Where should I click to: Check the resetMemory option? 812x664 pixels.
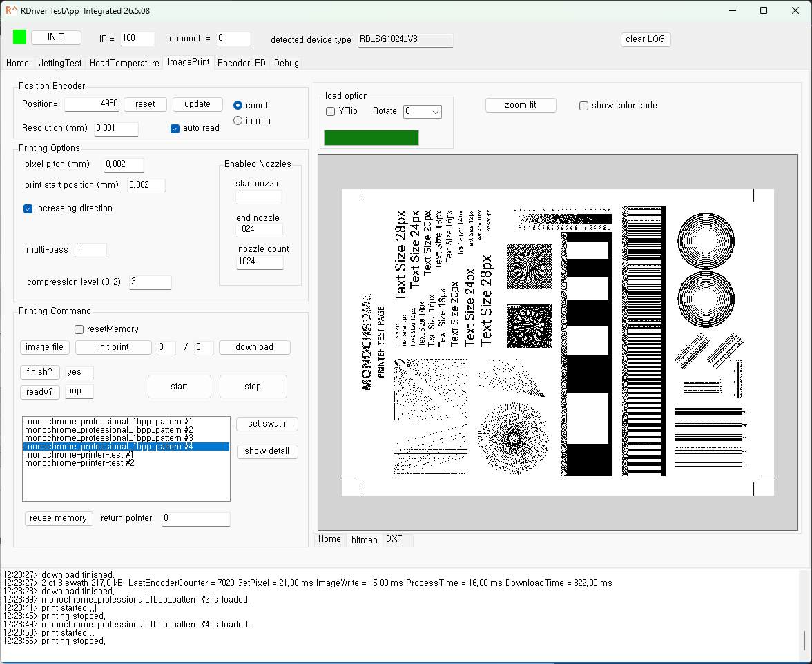[x=79, y=329]
